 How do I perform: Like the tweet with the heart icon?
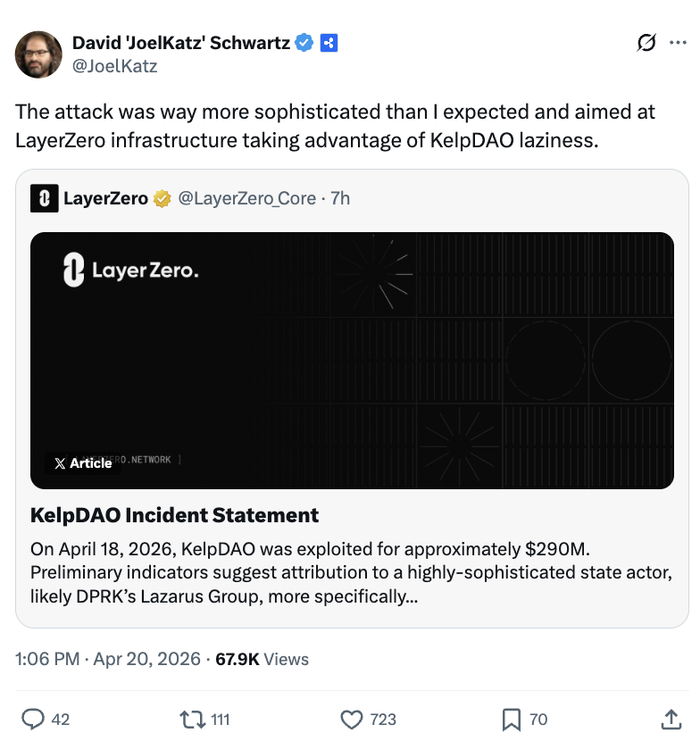coord(353,719)
